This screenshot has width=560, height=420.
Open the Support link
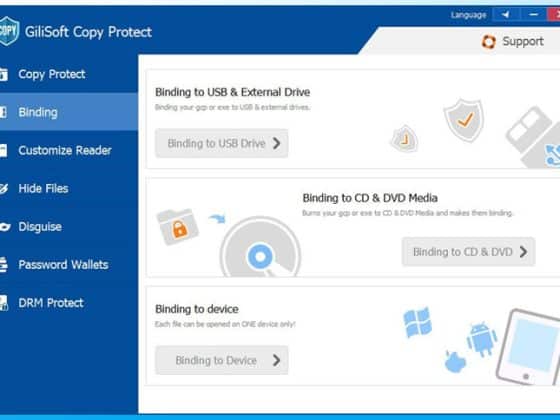click(x=513, y=41)
